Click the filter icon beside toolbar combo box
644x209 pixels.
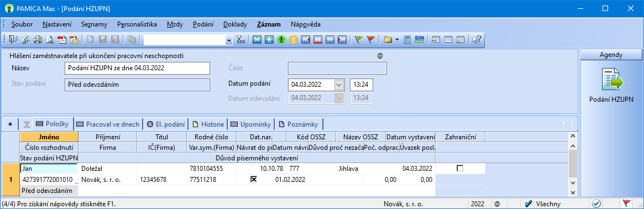coord(240,39)
